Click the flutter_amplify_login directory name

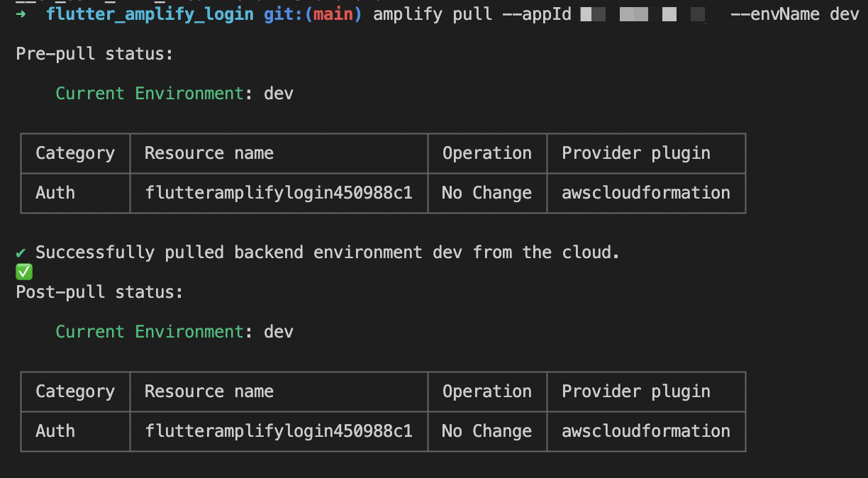[x=148, y=13]
